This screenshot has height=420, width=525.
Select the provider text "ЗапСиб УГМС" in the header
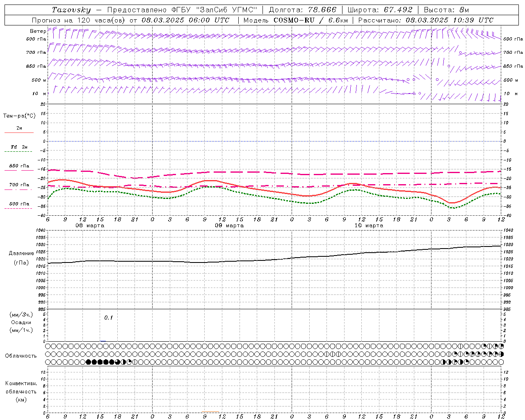coord(227,10)
